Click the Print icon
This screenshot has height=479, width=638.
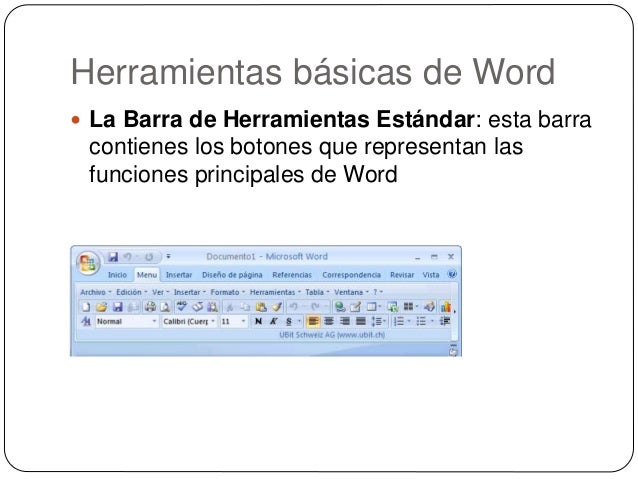tap(150, 307)
